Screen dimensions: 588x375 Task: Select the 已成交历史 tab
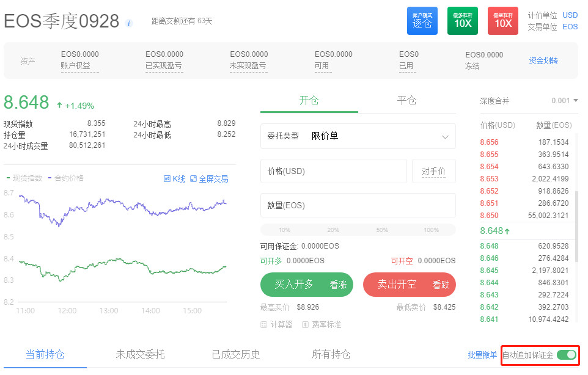pos(236,354)
